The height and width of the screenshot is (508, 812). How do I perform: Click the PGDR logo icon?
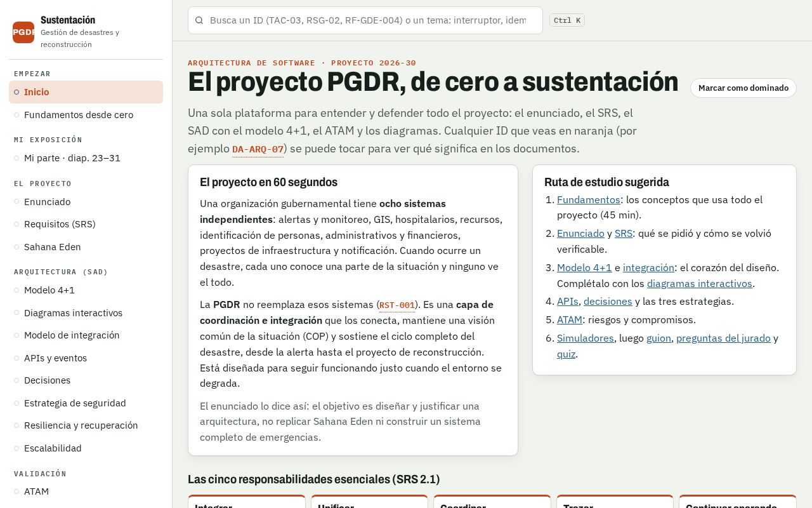(x=23, y=32)
